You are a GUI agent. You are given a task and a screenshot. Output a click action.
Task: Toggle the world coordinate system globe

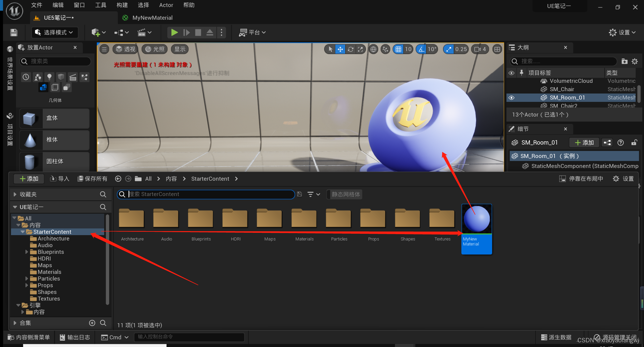(x=373, y=49)
